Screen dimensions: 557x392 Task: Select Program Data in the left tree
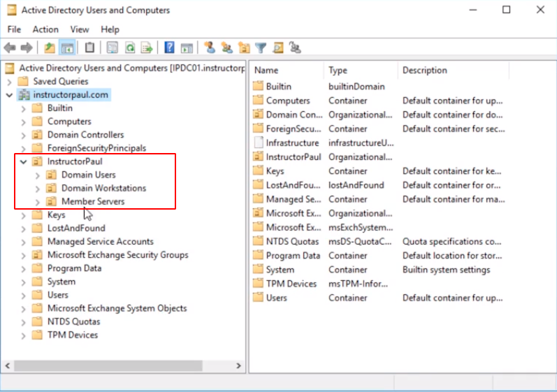tap(74, 268)
